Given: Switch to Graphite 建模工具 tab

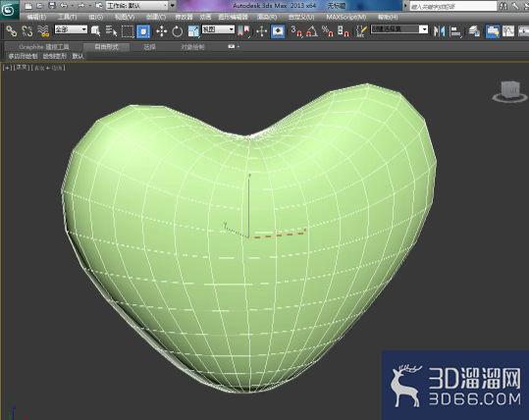Looking at the screenshot, I should [x=44, y=47].
